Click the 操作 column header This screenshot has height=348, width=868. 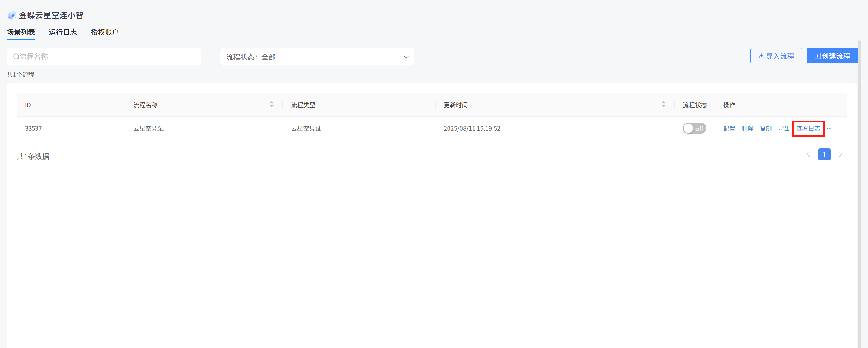729,105
